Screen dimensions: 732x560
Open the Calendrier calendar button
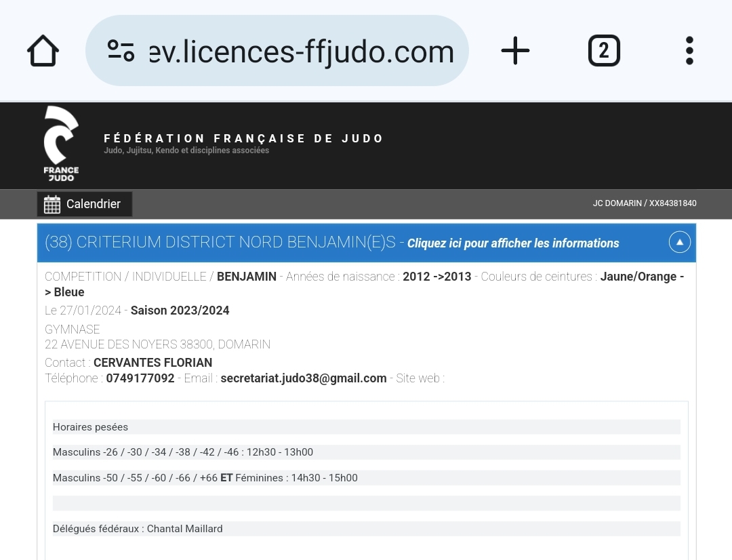(84, 204)
